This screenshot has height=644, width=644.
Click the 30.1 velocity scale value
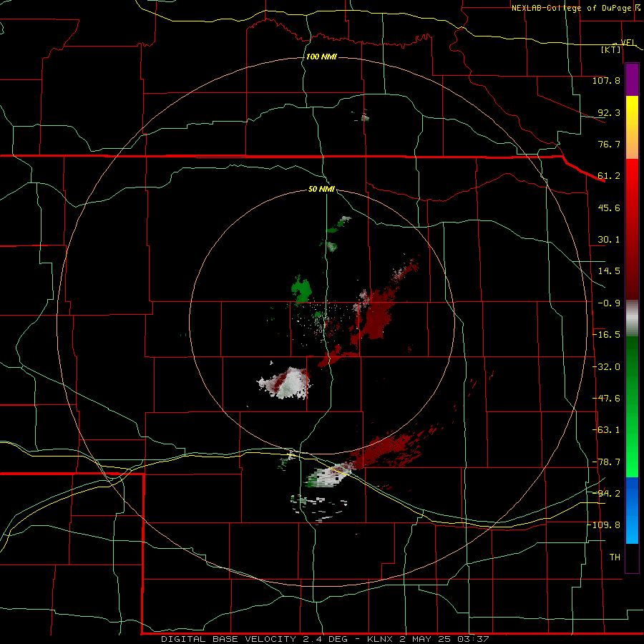(609, 240)
